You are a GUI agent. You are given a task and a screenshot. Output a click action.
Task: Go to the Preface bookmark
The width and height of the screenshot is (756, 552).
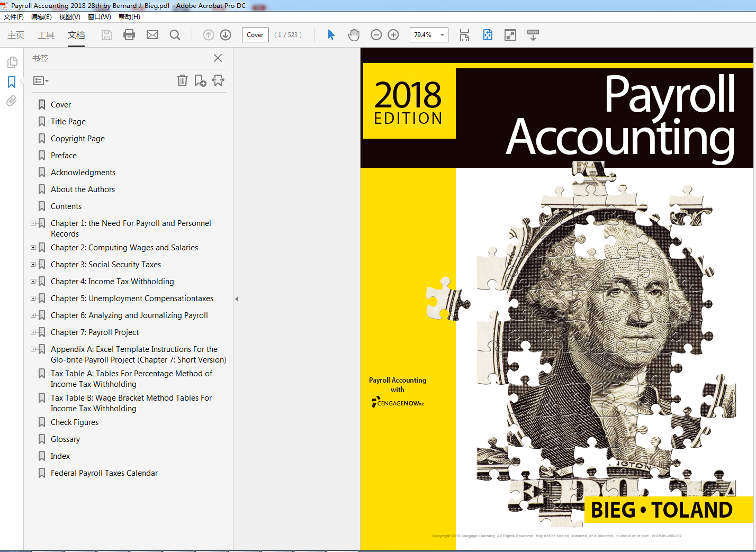tap(64, 156)
